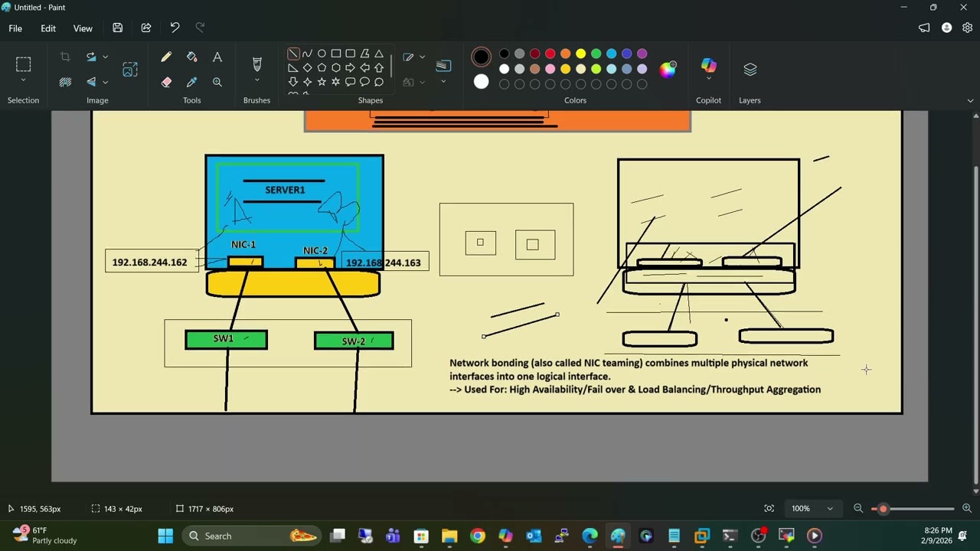Expand the Flip options arrow
This screenshot has height=551, width=980.
pos(105,82)
